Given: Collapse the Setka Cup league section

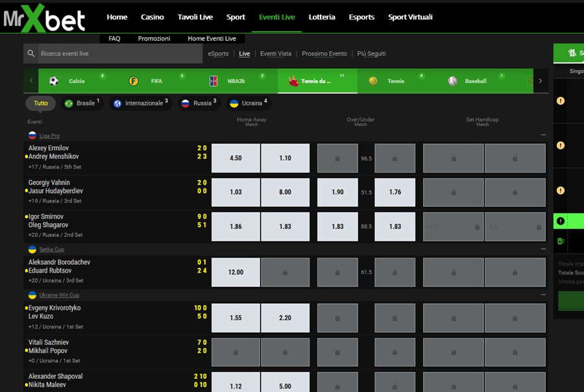Looking at the screenshot, I should click(543, 249).
